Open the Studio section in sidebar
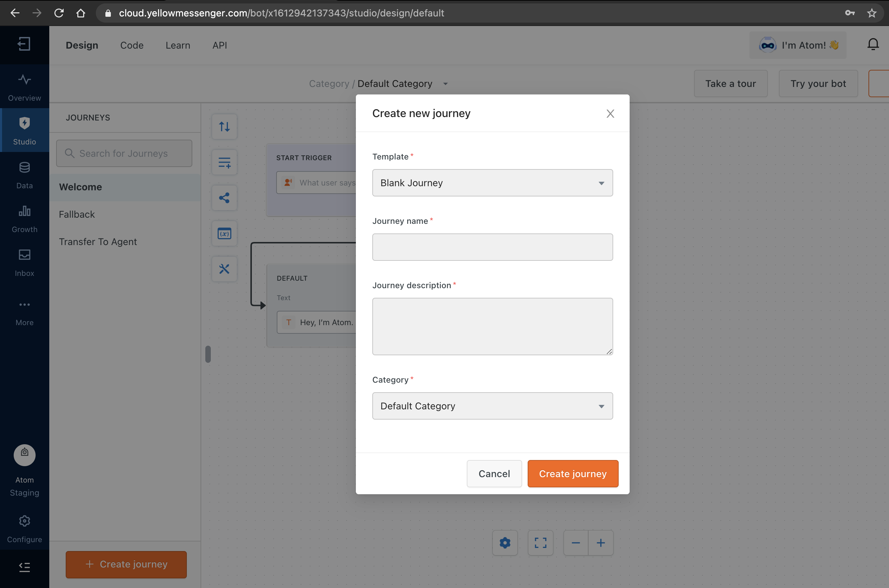889x588 pixels. 24,130
